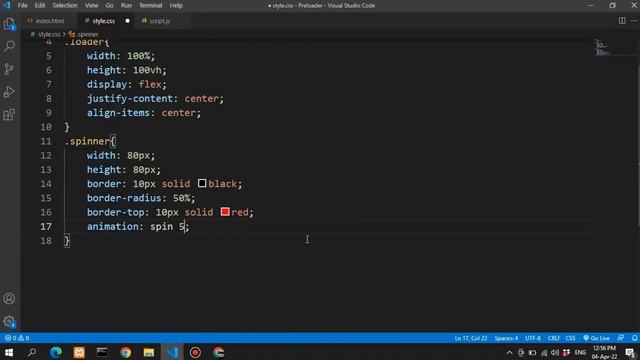Open the Selection menu
The image size is (640, 360).
point(65,6)
